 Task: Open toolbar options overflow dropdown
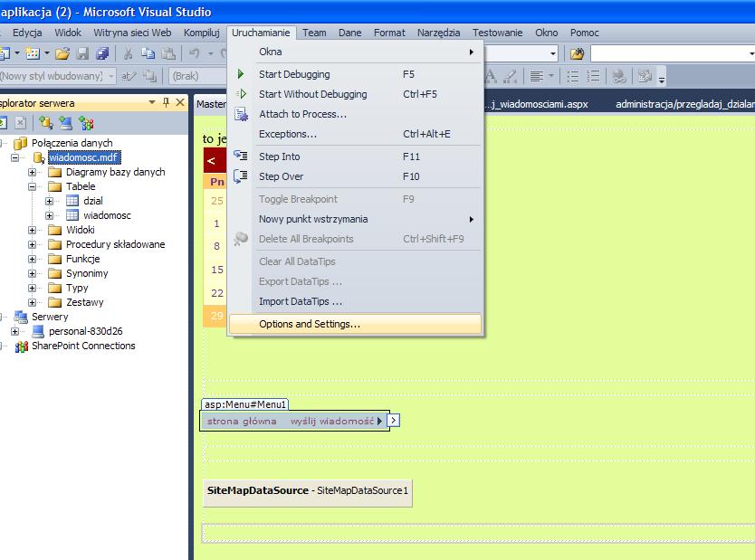point(662,79)
